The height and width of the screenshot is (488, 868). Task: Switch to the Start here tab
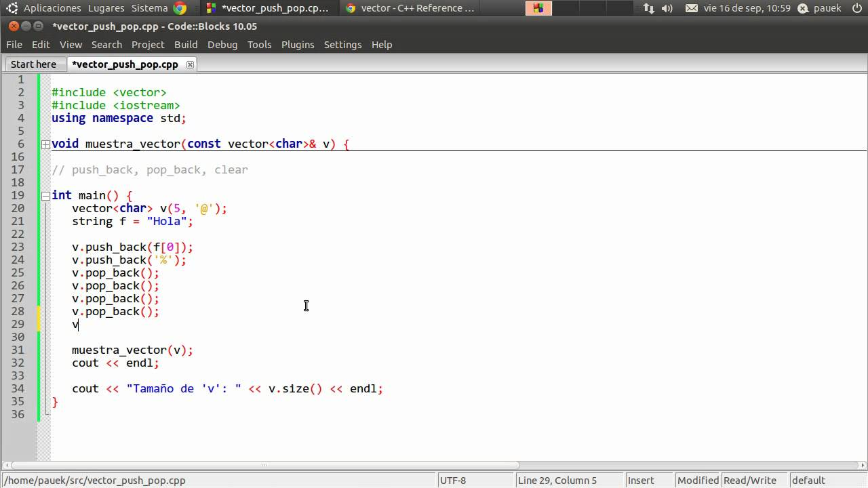[33, 64]
